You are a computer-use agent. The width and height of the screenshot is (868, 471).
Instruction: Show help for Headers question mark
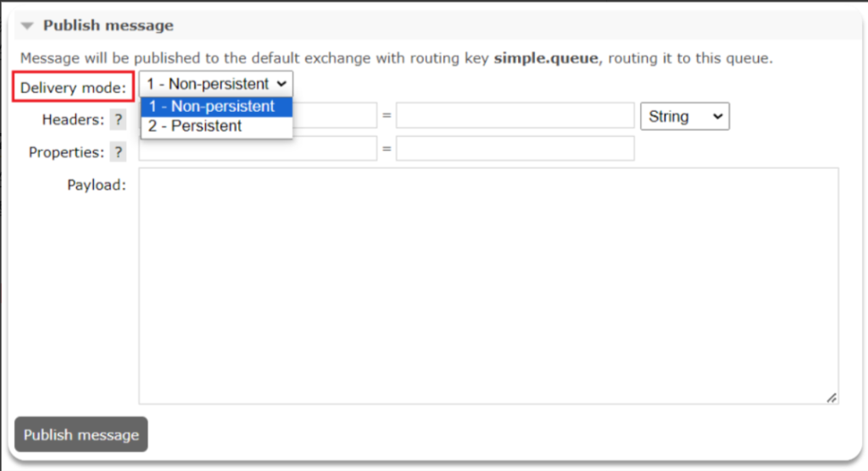pyautogui.click(x=118, y=120)
